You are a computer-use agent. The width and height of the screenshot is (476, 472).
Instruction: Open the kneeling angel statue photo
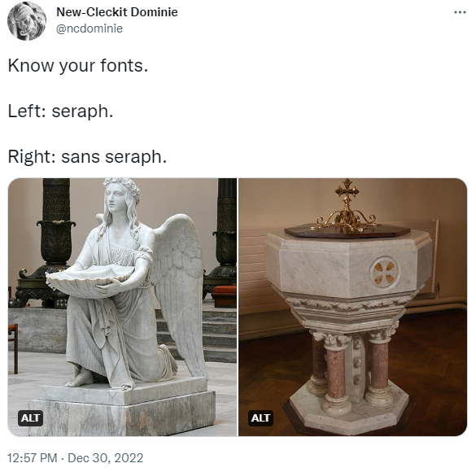pyautogui.click(x=122, y=307)
